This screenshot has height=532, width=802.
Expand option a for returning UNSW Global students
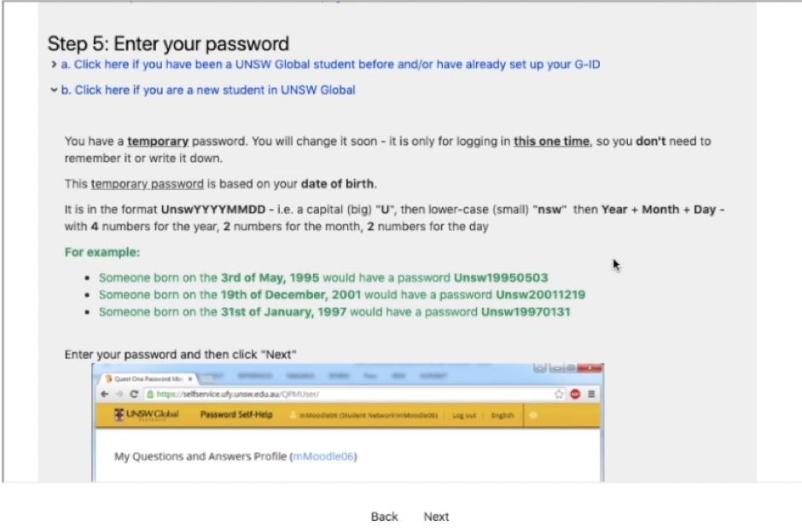337,64
